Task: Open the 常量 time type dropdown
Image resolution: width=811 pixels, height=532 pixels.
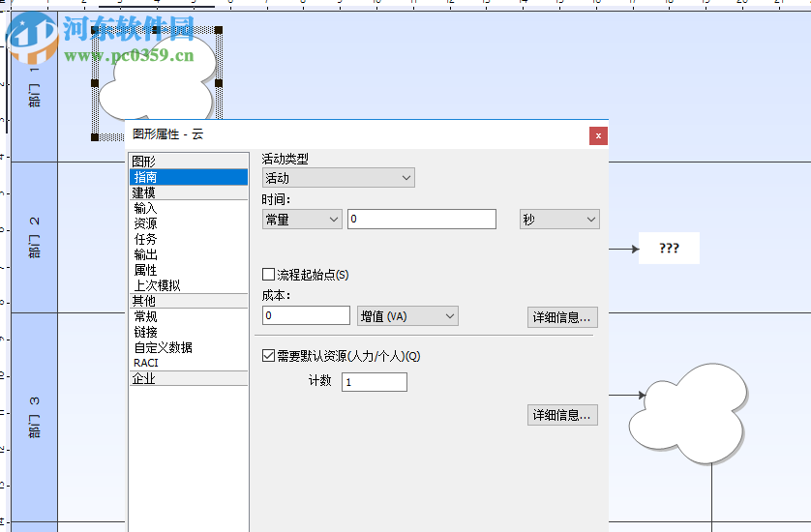Action: 302,220
